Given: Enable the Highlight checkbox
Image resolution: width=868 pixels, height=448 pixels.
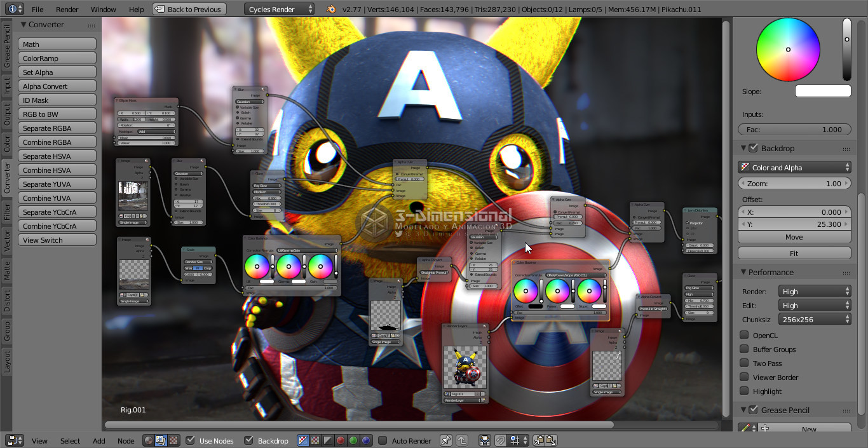Looking at the screenshot, I should pyautogui.click(x=744, y=391).
